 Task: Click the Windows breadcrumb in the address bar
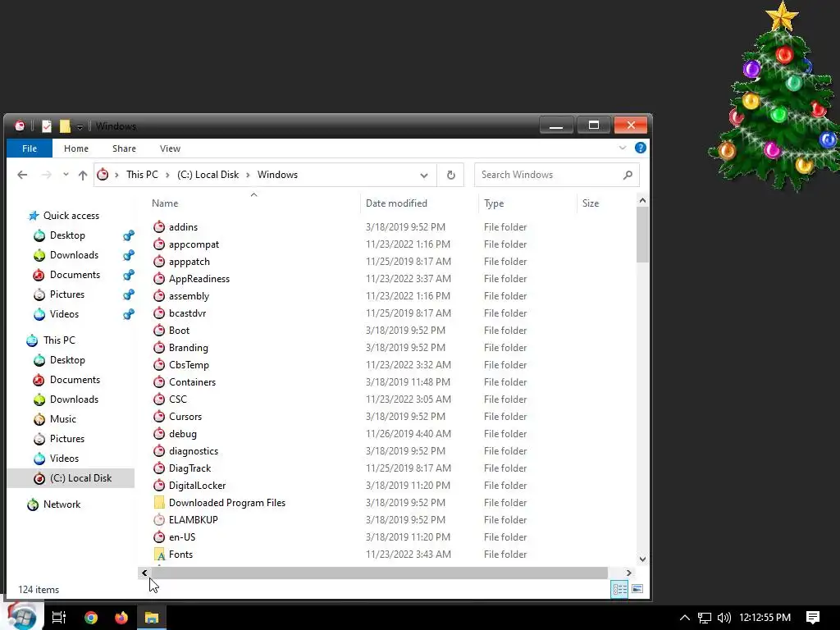(277, 175)
